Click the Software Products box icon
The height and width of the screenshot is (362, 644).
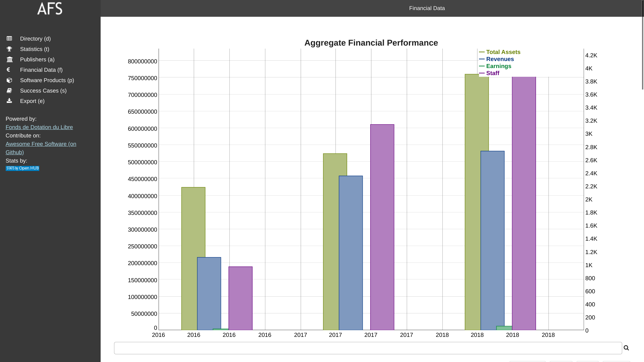pyautogui.click(x=9, y=80)
